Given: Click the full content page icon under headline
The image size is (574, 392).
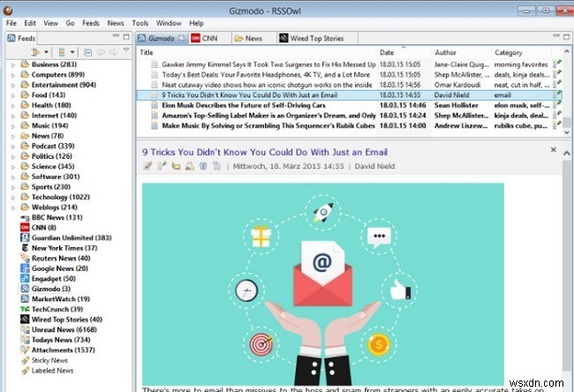Looking at the screenshot, I should click(x=217, y=166).
